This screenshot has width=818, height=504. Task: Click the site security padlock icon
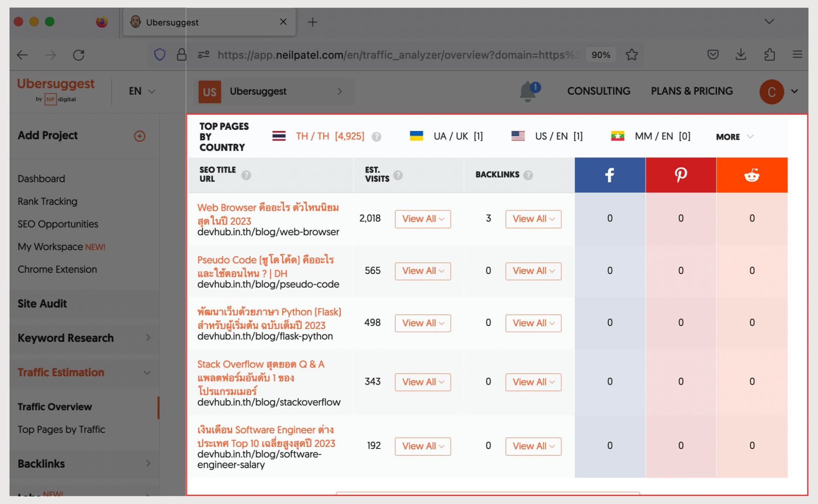tap(181, 54)
